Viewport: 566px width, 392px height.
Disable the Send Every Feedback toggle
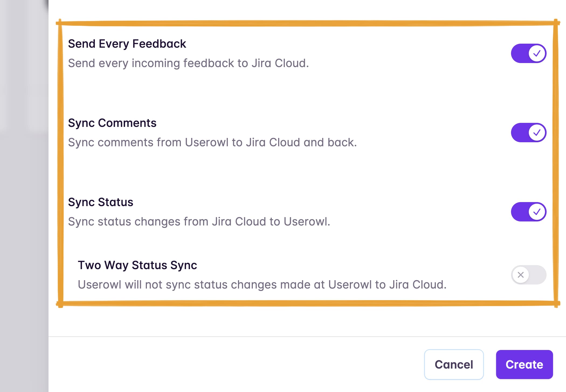tap(528, 53)
